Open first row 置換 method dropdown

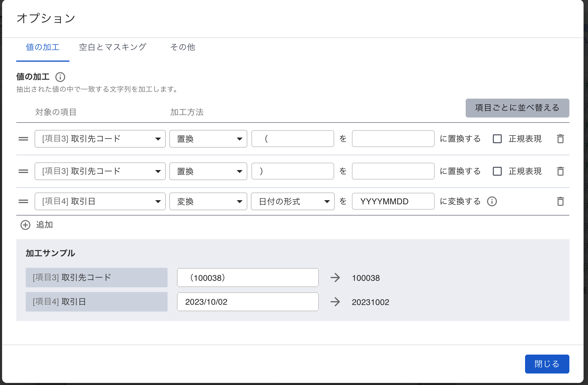[x=208, y=139]
